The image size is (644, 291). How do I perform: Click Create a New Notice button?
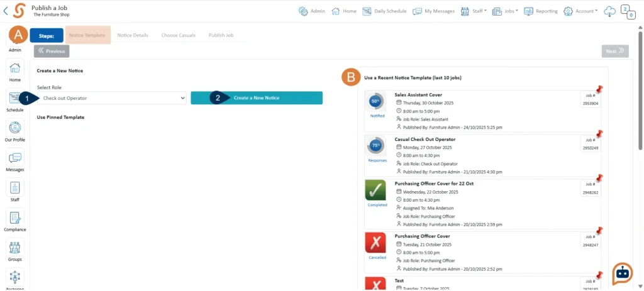coord(257,98)
